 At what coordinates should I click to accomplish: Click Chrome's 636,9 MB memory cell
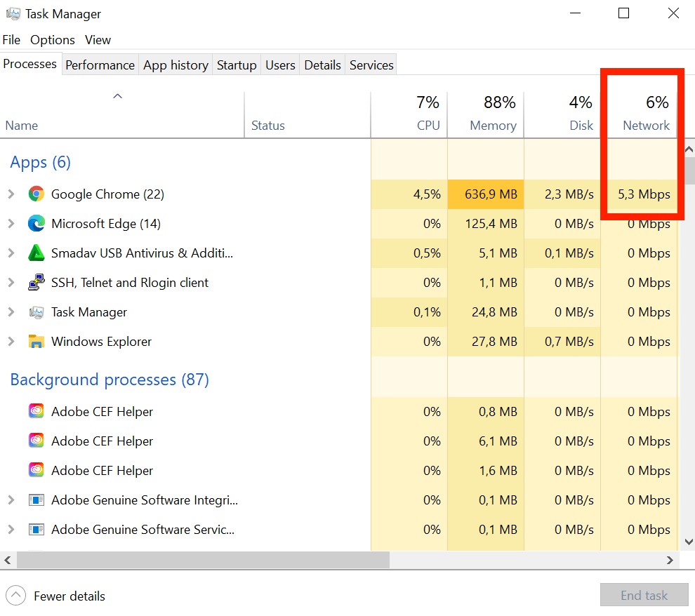(x=485, y=194)
